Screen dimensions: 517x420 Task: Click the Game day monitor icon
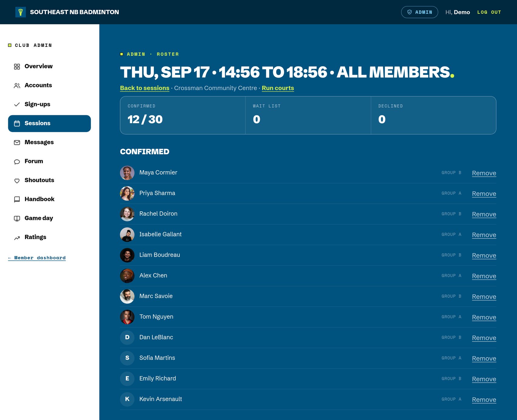17,218
